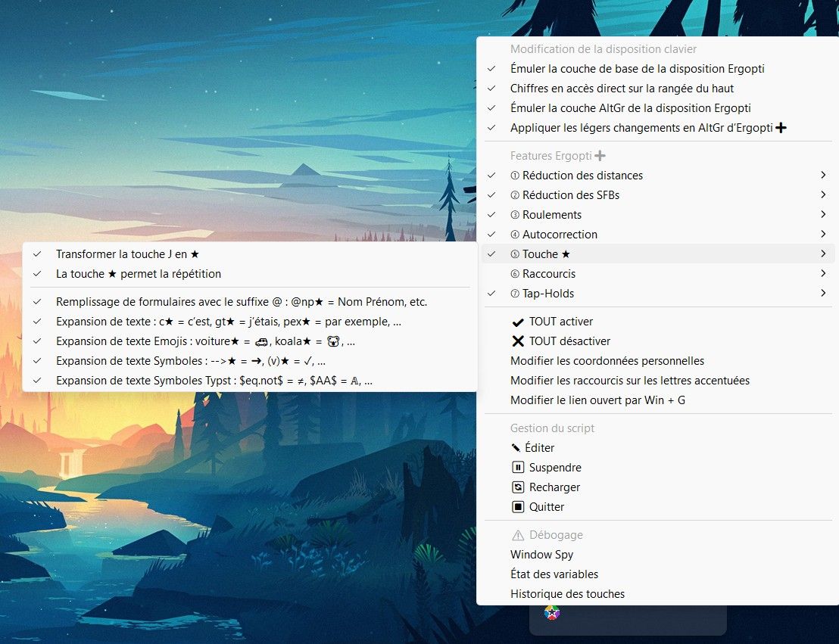This screenshot has width=839, height=644.
Task: Click the bold checkmark icon beside TOUT activer
Action: pyautogui.click(x=517, y=321)
